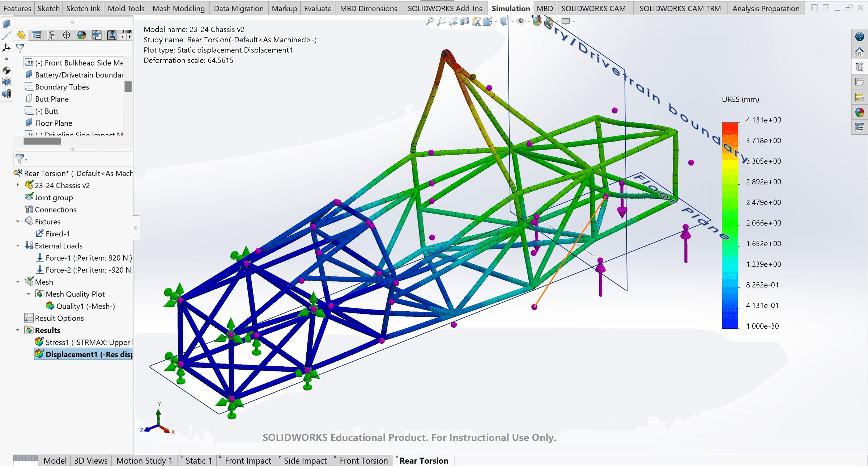Open SOLIDWORKS Resources home icon
This screenshot has height=467, width=868.
pos(860,52)
